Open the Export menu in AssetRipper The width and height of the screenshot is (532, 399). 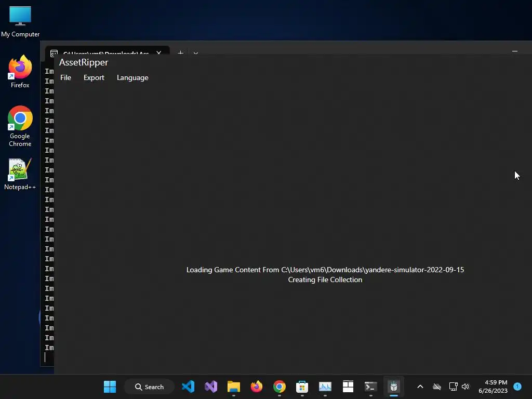(94, 78)
